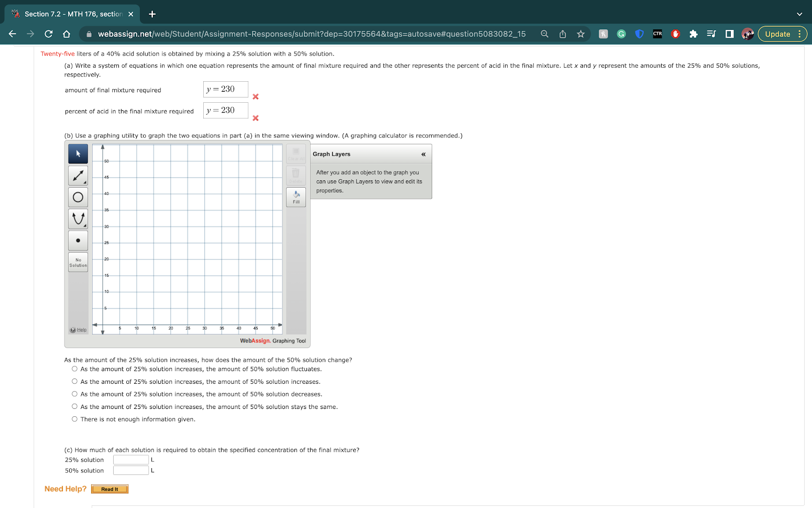This screenshot has height=508, width=812.
Task: Open the graphing tool Help
Action: point(79,330)
